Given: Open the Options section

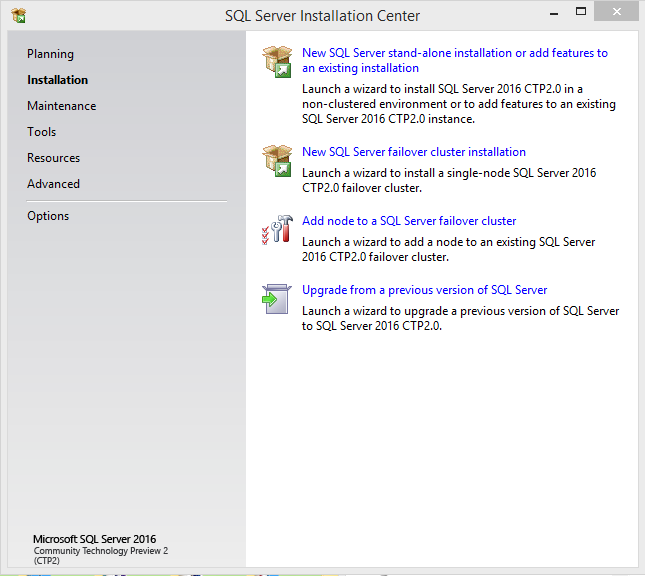Looking at the screenshot, I should point(48,216).
